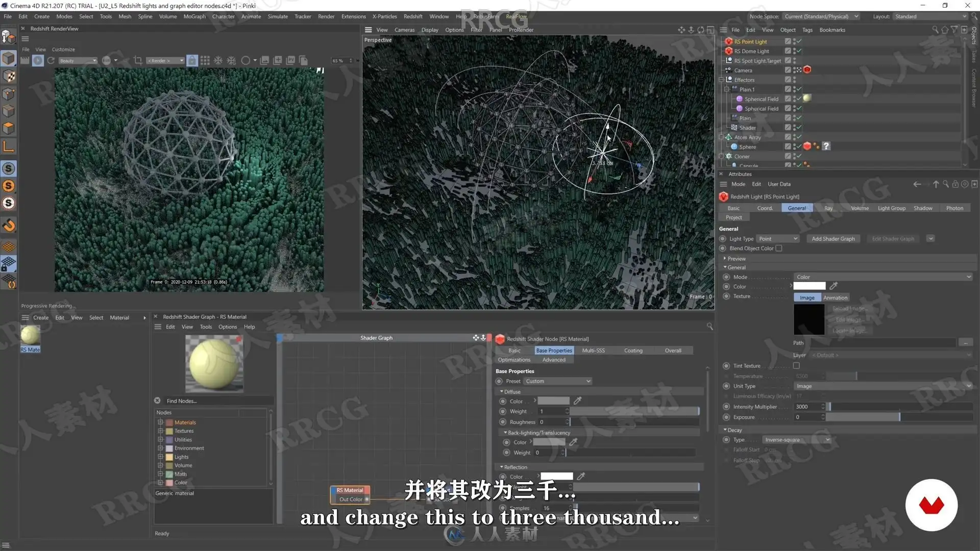Click the Exposure slider track
The width and height of the screenshot is (980, 551).
(899, 417)
